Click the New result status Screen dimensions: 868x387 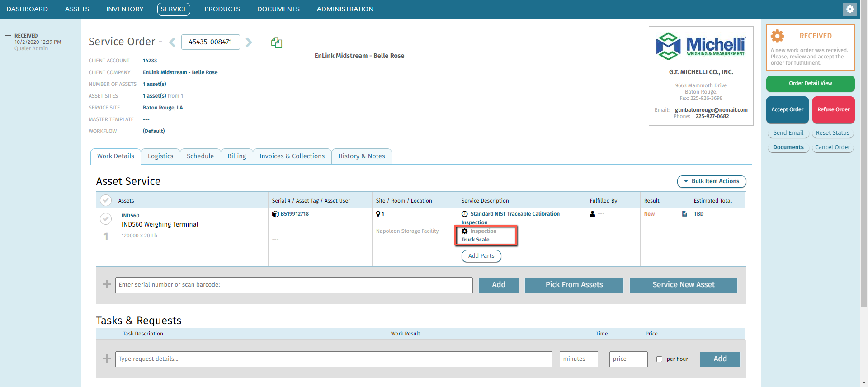click(x=649, y=214)
